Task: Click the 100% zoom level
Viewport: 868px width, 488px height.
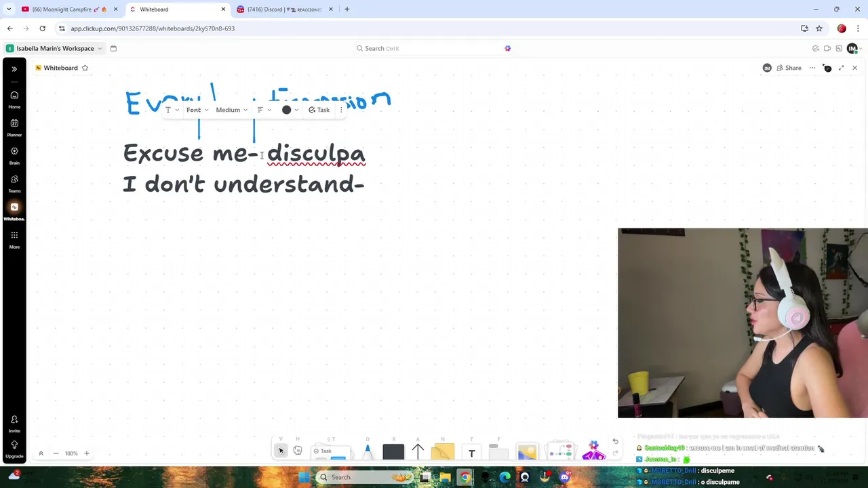Action: coord(71,453)
